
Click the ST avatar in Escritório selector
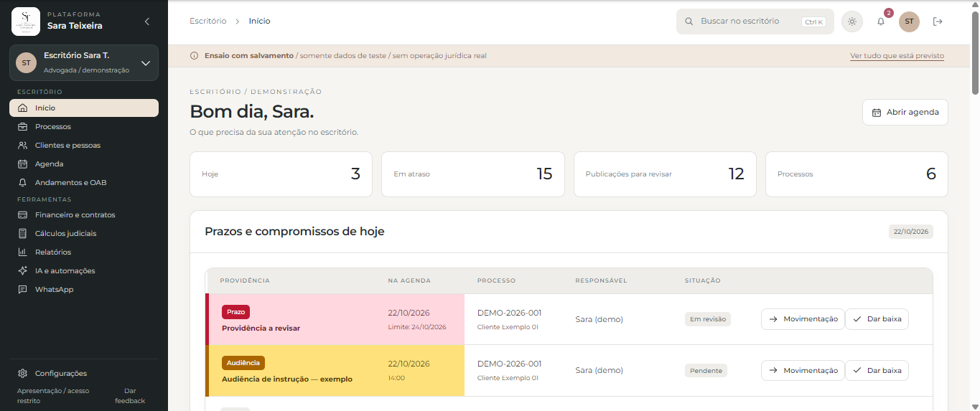click(26, 62)
